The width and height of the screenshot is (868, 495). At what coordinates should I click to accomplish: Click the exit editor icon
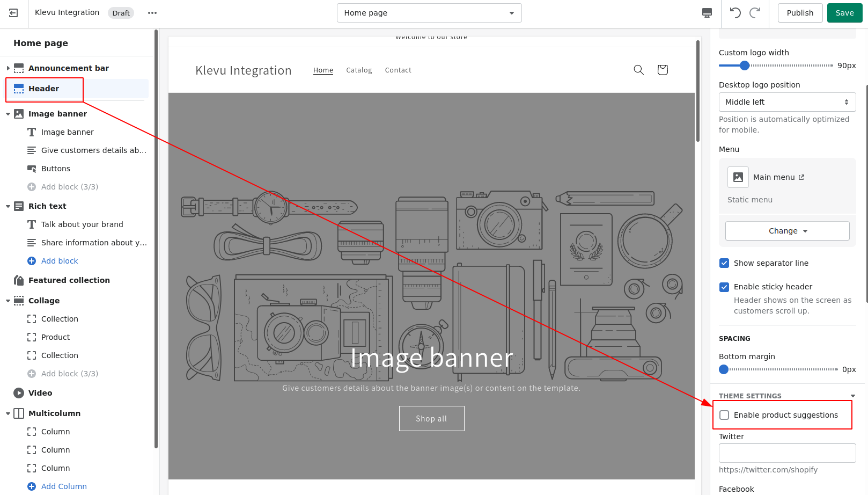click(13, 13)
